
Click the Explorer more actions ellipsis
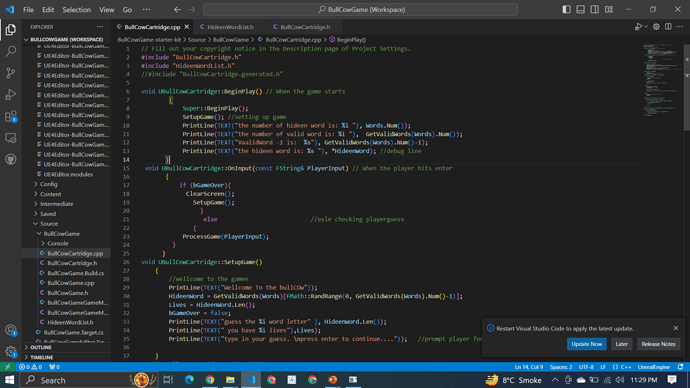click(100, 27)
